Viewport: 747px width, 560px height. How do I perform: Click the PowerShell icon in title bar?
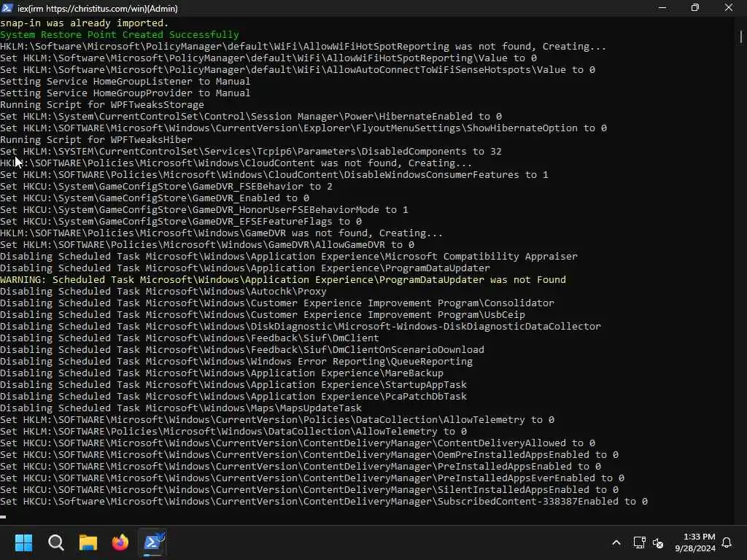pos(7,8)
